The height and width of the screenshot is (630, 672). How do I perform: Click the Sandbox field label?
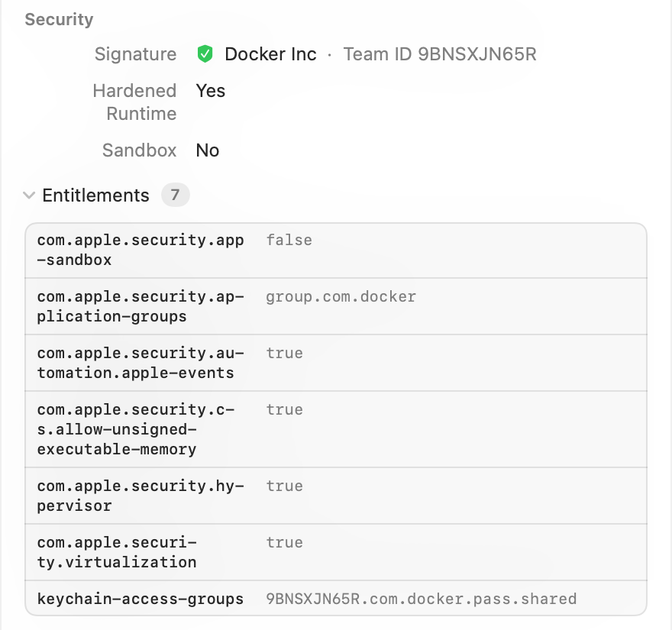(x=139, y=150)
